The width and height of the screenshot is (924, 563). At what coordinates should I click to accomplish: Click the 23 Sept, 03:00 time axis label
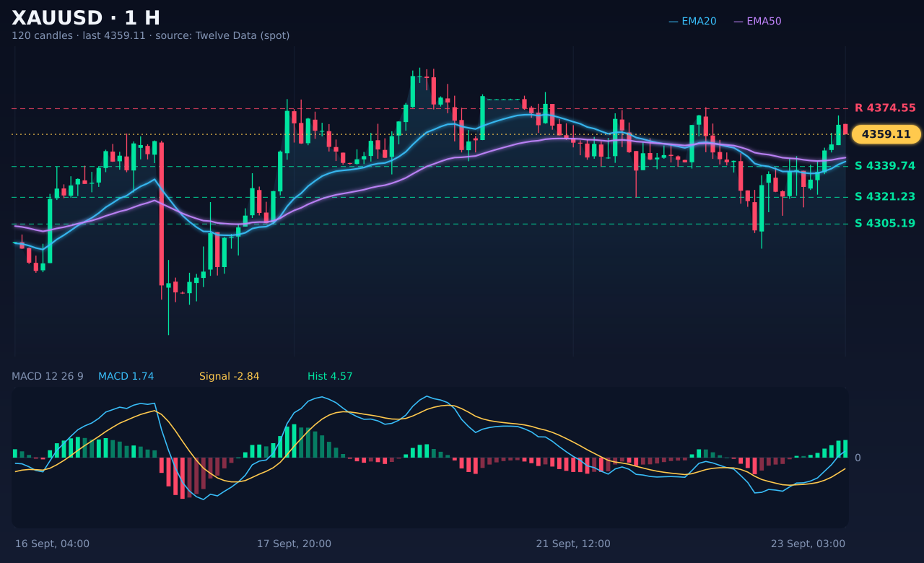[808, 544]
